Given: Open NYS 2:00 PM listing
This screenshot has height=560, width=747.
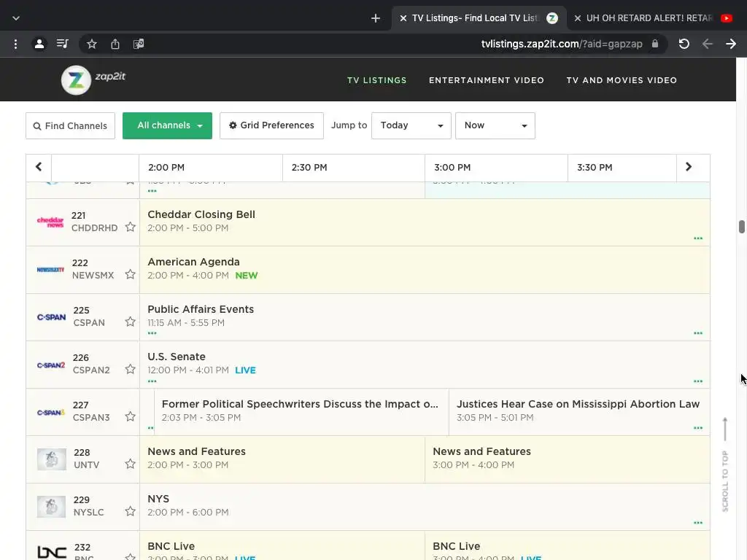Looking at the screenshot, I should click(x=425, y=507).
